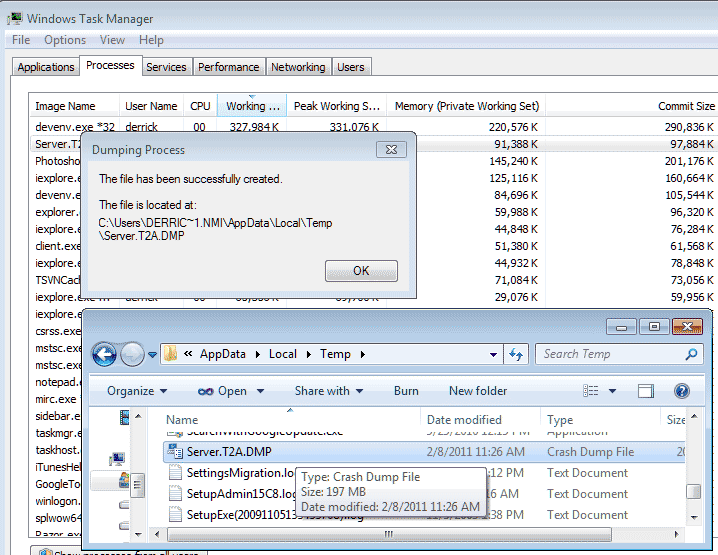The image size is (718, 555).
Task: Click OK in Dumping Process dialog
Action: tap(361, 271)
